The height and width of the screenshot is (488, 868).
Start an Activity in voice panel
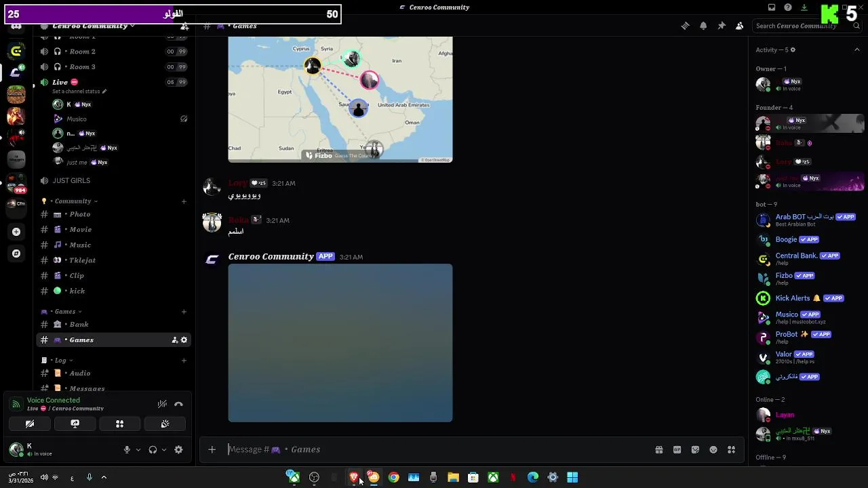coord(119,424)
